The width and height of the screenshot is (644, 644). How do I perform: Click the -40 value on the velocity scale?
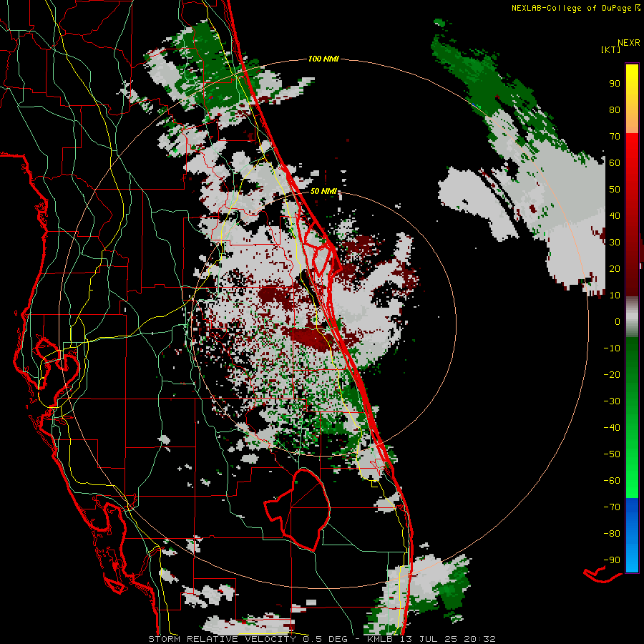click(x=612, y=428)
